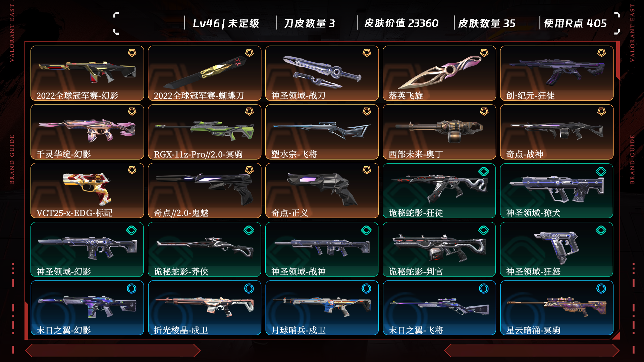Click the 刀皮数量 3 header label

pos(309,23)
